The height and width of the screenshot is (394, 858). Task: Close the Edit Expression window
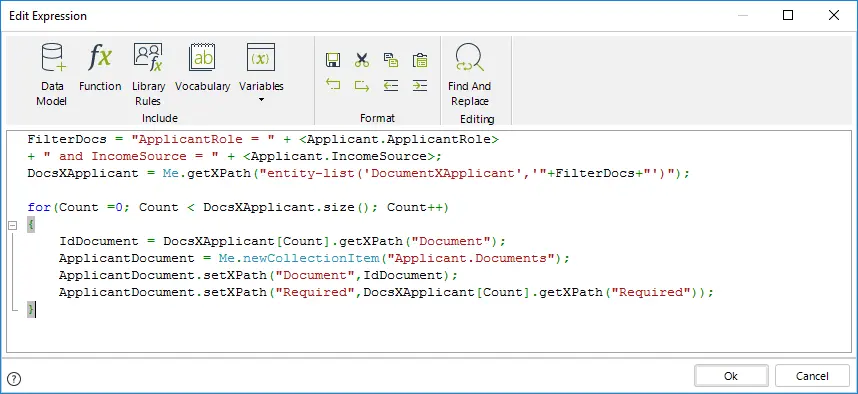click(833, 15)
